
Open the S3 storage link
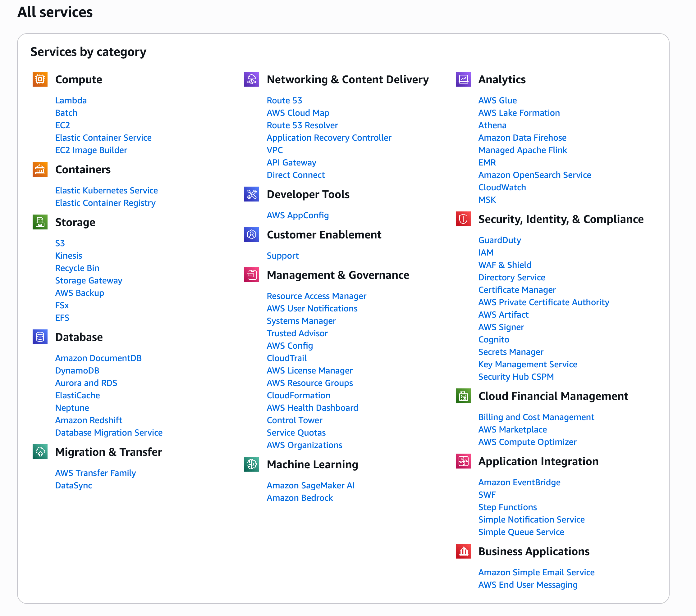click(x=60, y=243)
